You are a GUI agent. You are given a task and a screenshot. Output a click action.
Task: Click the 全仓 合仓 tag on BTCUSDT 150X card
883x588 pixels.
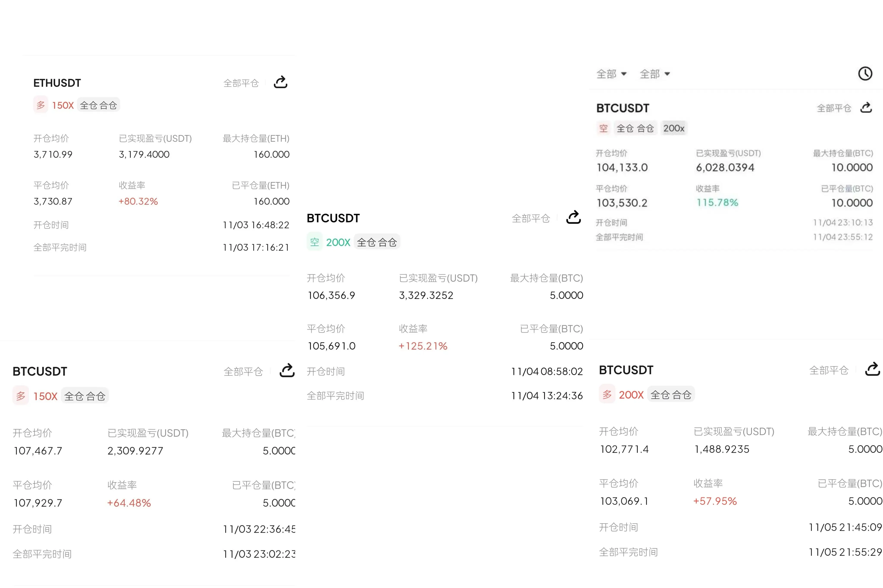(x=85, y=396)
